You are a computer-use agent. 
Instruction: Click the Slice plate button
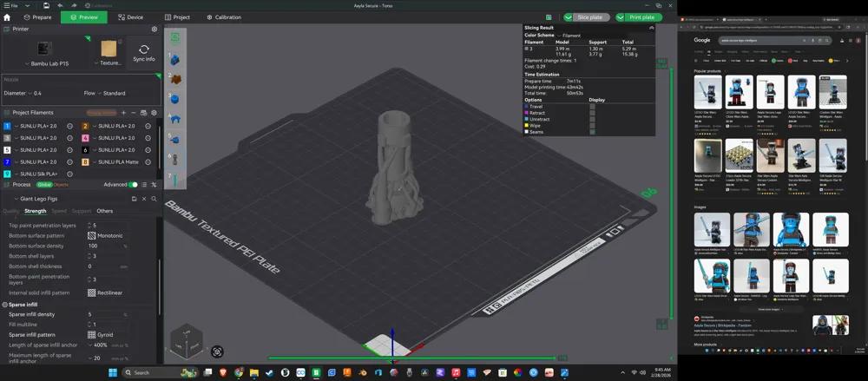[x=590, y=17]
